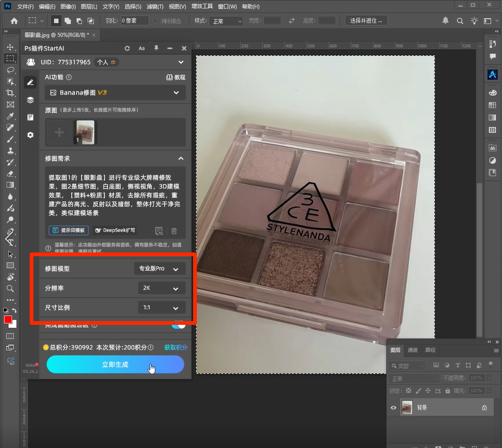Click the DeepSeek扩写 button

(x=115, y=230)
